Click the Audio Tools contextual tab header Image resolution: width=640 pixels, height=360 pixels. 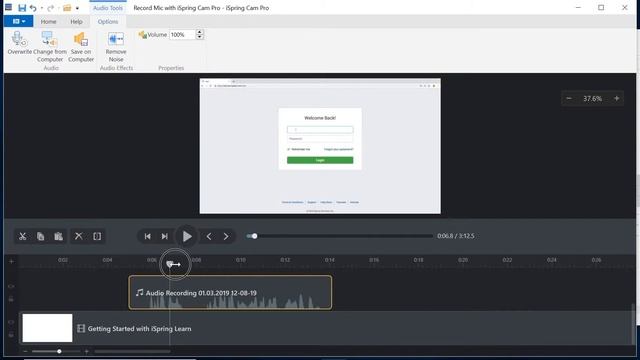(x=108, y=8)
